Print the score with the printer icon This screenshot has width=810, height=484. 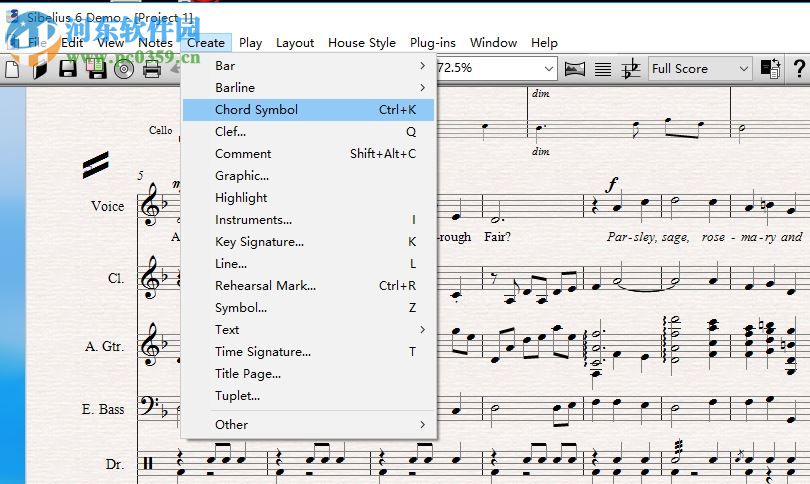coord(152,69)
